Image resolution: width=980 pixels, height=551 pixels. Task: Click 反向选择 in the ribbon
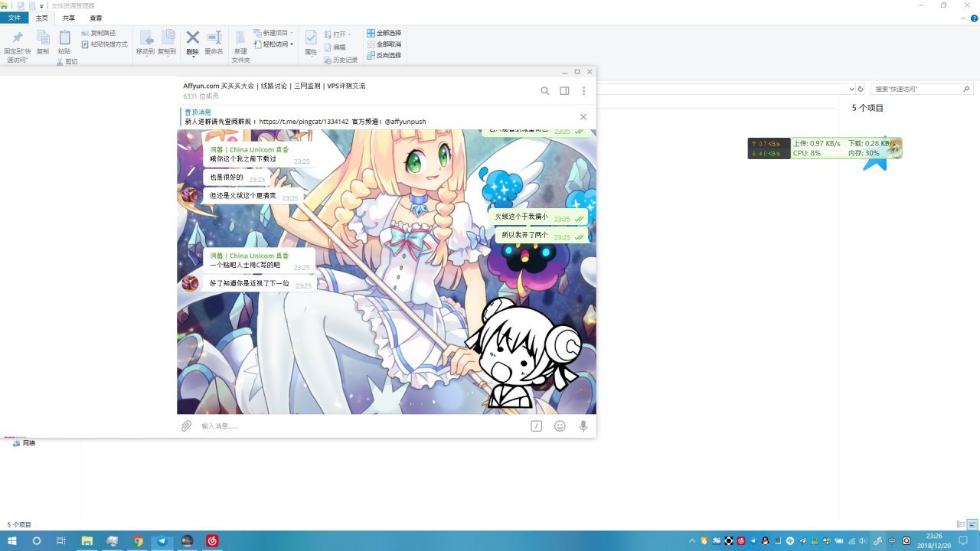[384, 55]
